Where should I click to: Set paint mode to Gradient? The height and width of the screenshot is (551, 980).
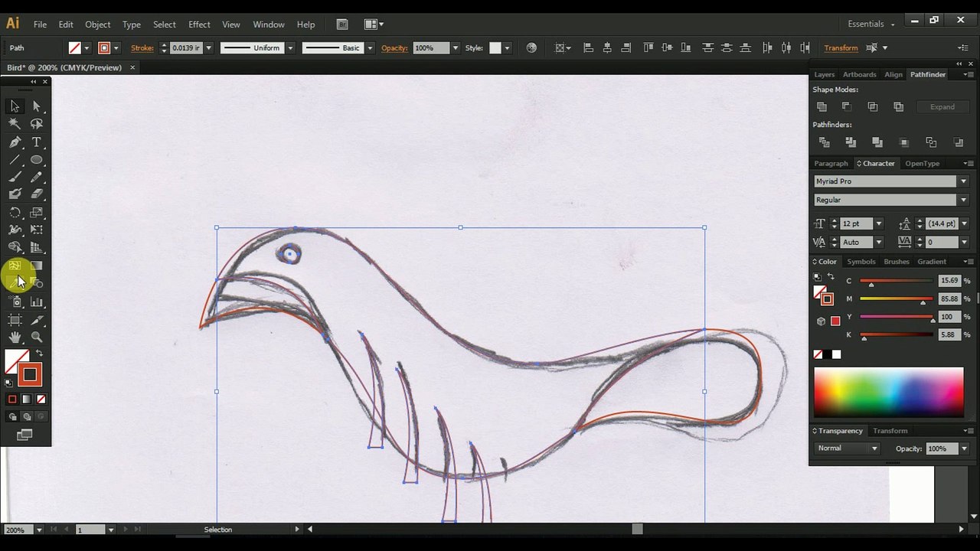[x=27, y=399]
